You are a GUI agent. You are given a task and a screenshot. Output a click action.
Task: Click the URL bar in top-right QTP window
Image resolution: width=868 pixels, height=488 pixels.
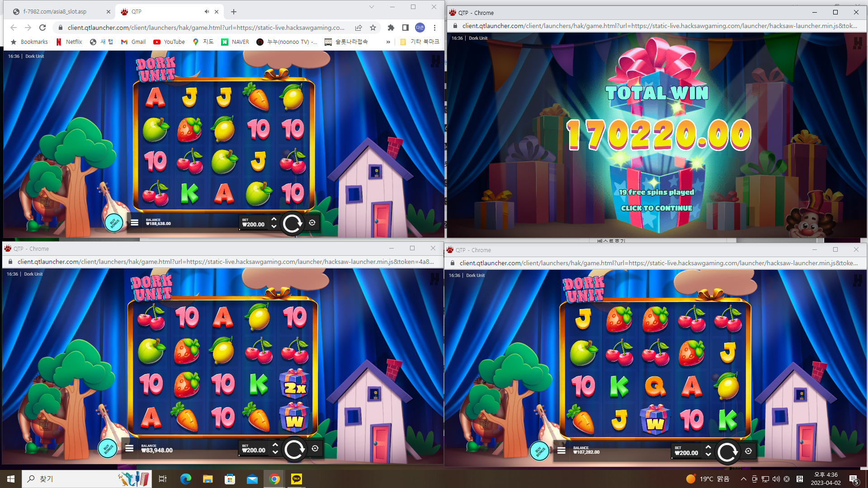click(660, 26)
